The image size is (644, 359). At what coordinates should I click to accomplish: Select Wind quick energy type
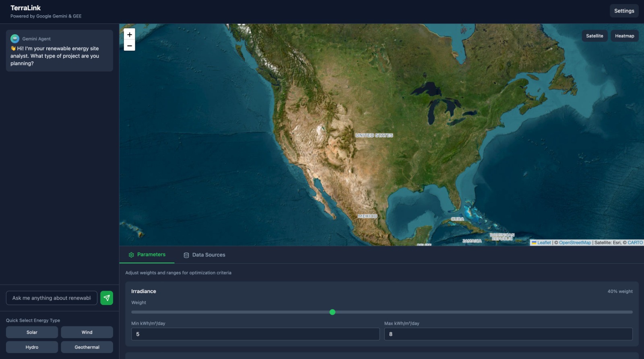(x=87, y=332)
